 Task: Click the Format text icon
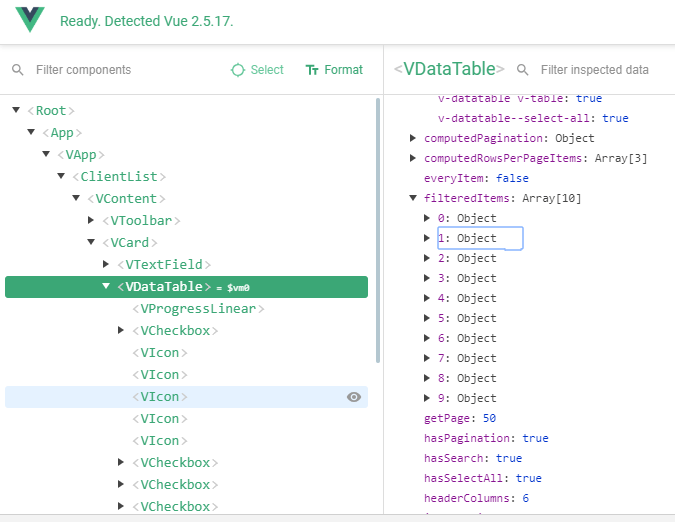click(312, 70)
